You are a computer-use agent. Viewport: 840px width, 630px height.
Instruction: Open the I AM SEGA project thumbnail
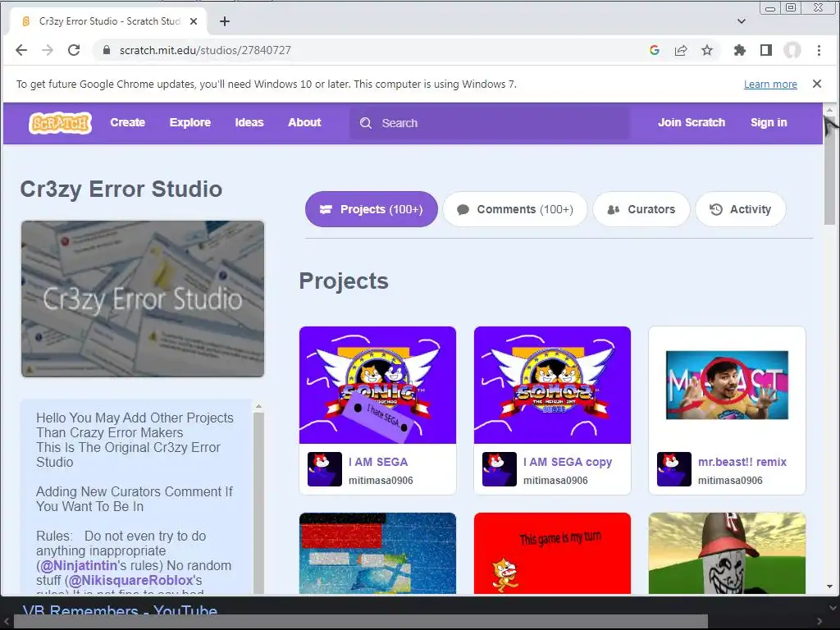pos(377,386)
